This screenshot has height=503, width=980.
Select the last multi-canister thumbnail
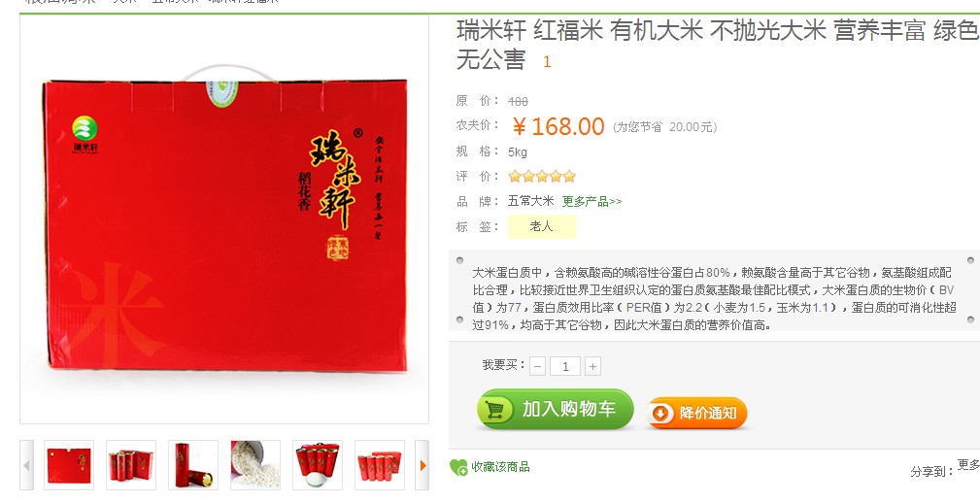click(x=380, y=465)
